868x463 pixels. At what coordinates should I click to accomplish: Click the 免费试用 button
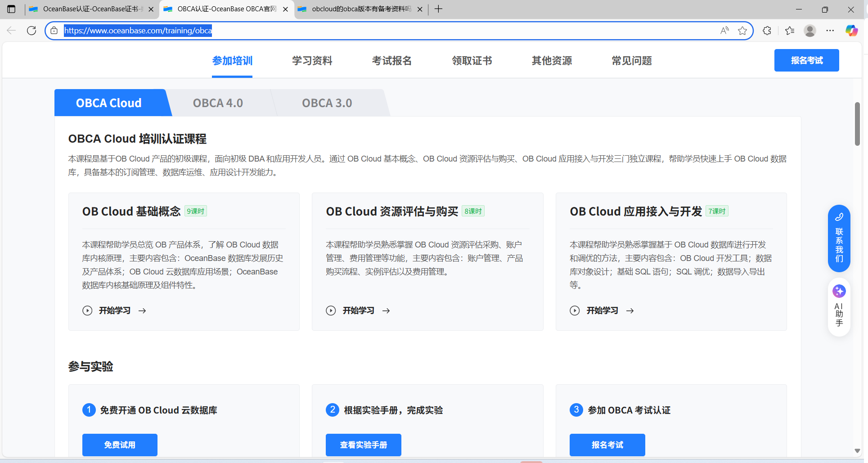click(120, 445)
